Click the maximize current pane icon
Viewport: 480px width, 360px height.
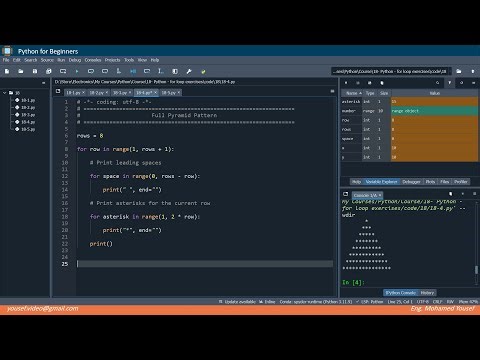click(175, 71)
